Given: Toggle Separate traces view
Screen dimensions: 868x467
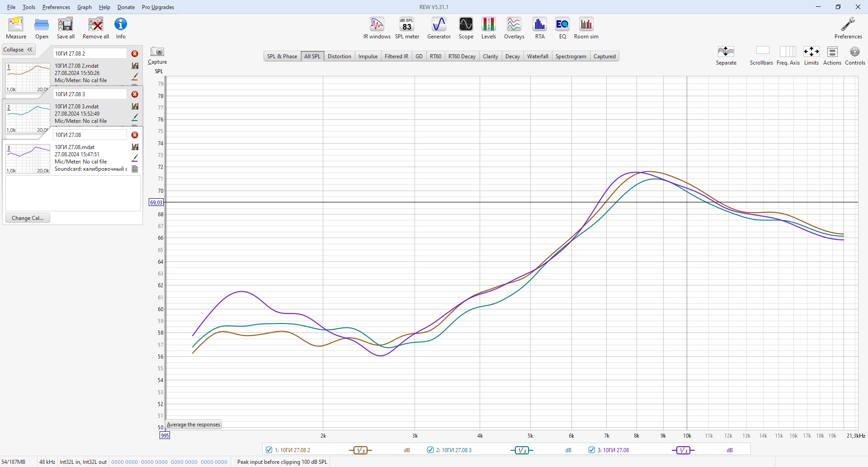Looking at the screenshot, I should click(x=726, y=56).
